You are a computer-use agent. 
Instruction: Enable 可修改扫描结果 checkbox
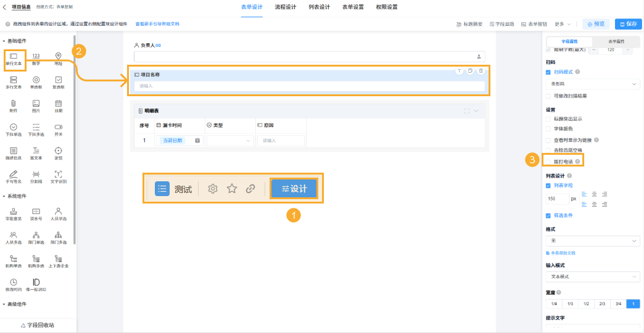(x=548, y=96)
